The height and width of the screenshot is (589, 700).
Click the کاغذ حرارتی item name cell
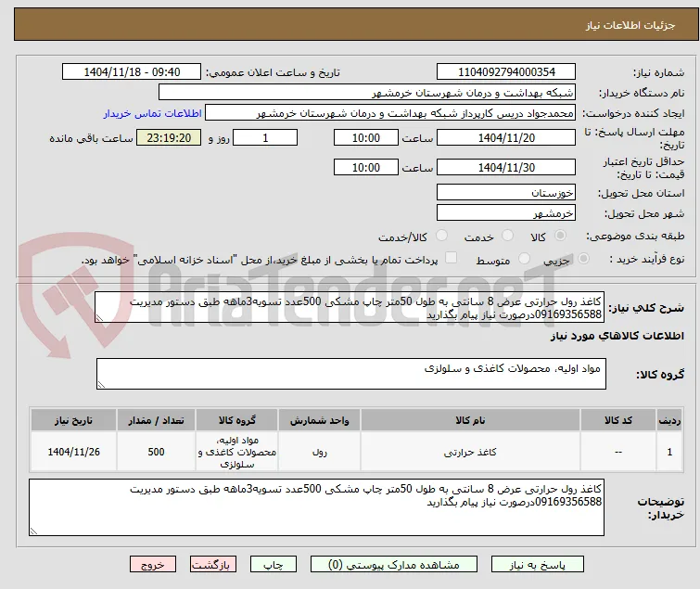(x=471, y=452)
